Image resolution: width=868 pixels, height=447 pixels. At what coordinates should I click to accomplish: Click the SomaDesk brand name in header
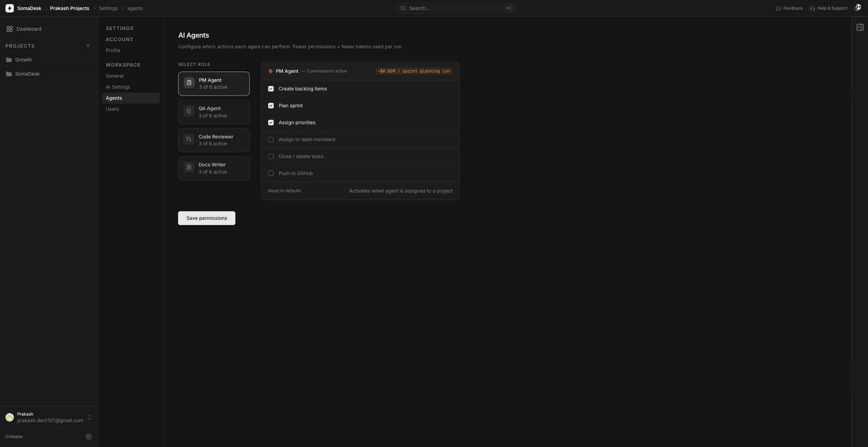(x=29, y=8)
